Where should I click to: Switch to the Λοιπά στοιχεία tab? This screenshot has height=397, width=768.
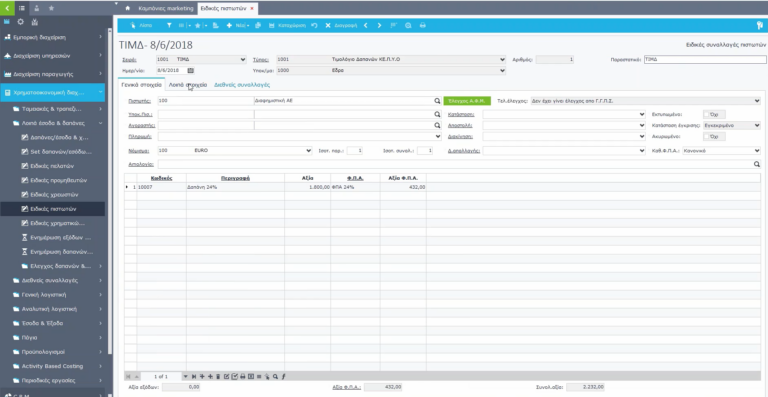pos(188,85)
